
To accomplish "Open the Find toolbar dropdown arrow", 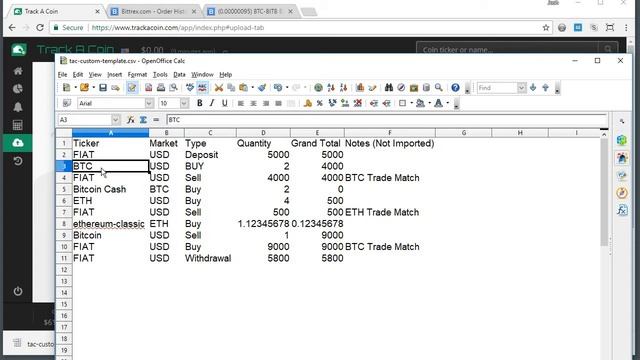I will 521,88.
